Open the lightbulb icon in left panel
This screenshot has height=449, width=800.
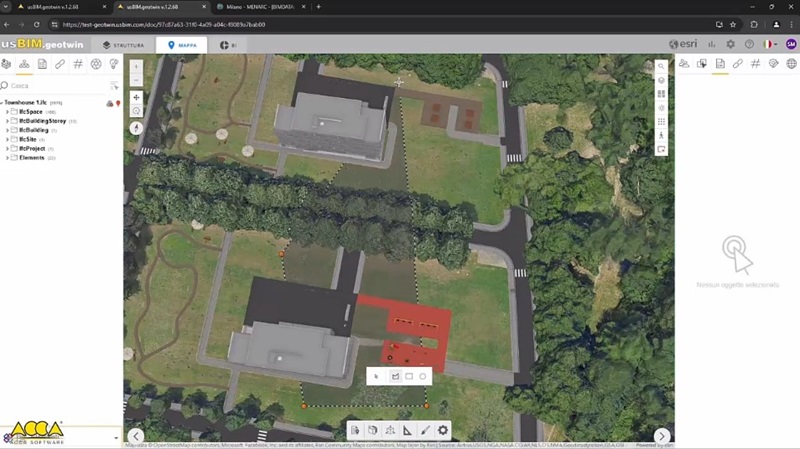coord(114,64)
